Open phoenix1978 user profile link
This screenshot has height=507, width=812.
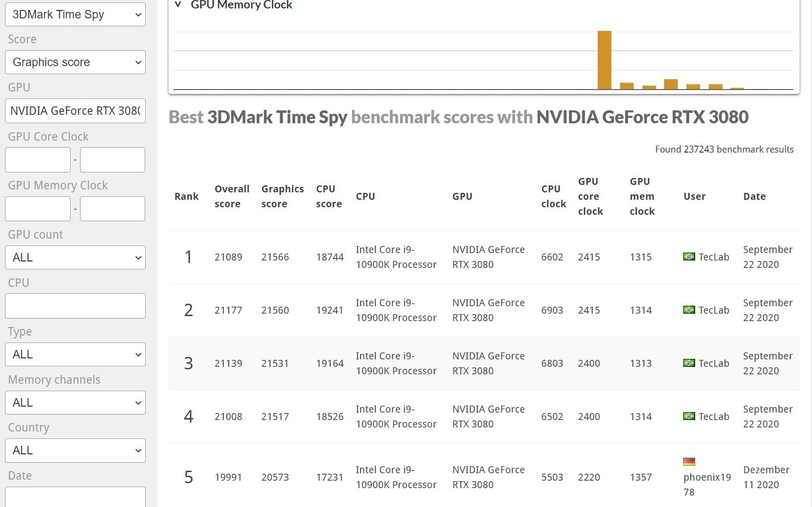click(707, 484)
